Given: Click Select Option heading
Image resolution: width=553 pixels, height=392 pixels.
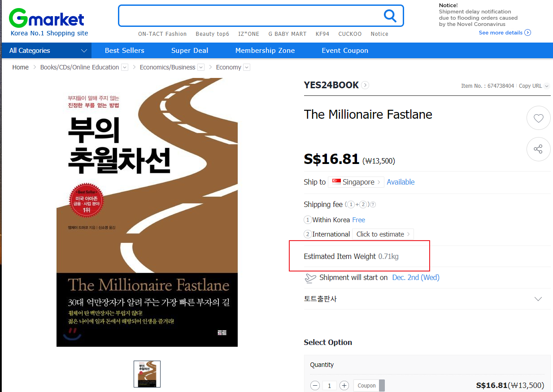Looking at the screenshot, I should [328, 342].
